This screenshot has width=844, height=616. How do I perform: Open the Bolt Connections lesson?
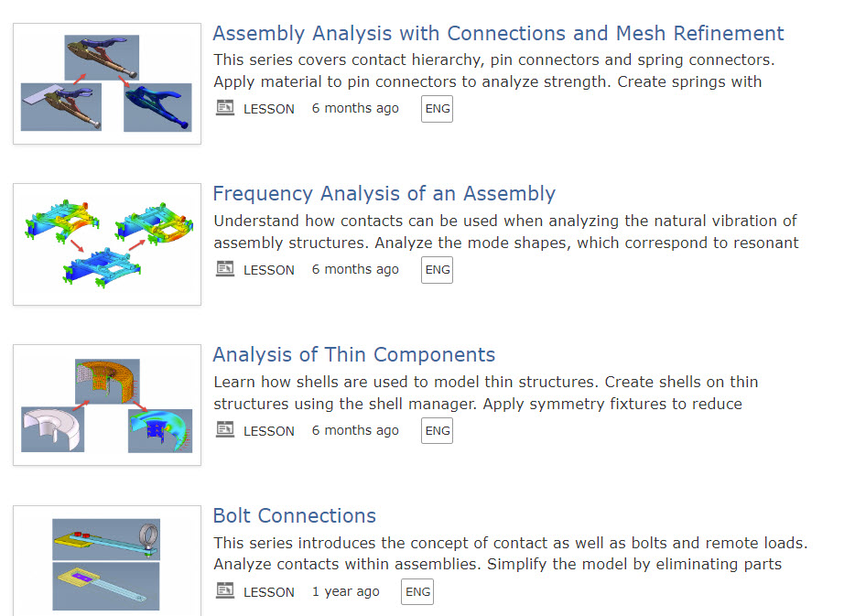pos(294,515)
